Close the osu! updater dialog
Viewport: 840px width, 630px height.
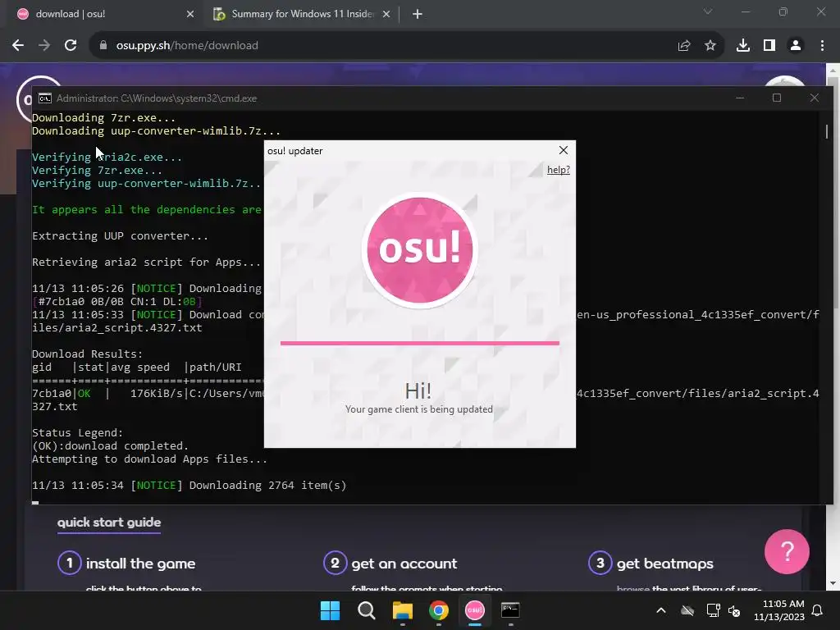coord(563,151)
